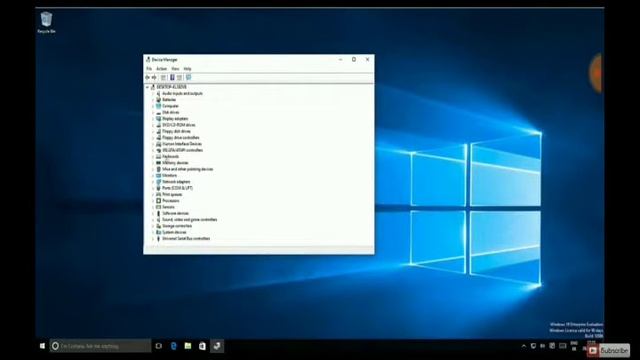Select the Memory devices icon
Image resolution: width=640 pixels, height=360 pixels.
(x=158, y=163)
